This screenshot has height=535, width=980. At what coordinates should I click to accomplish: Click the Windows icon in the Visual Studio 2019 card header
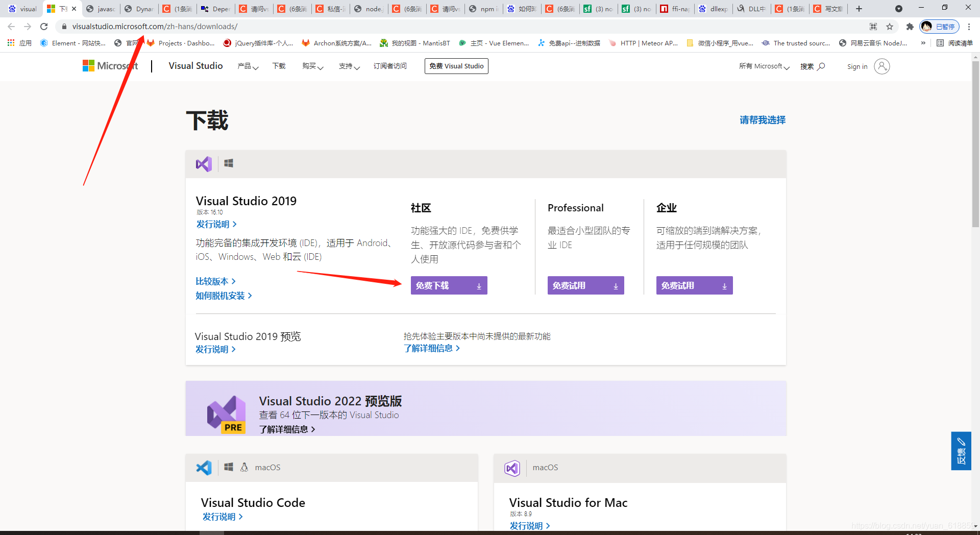[228, 163]
